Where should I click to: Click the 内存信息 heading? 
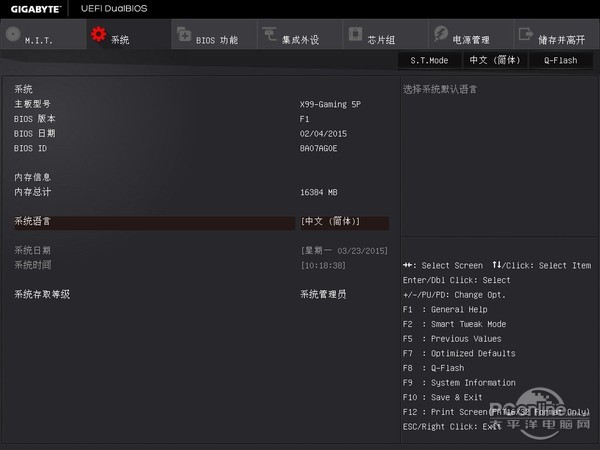point(33,177)
